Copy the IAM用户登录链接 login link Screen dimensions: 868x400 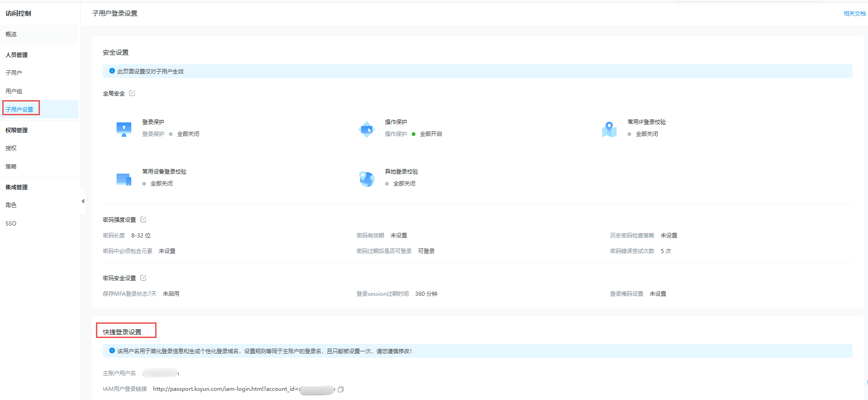click(341, 389)
